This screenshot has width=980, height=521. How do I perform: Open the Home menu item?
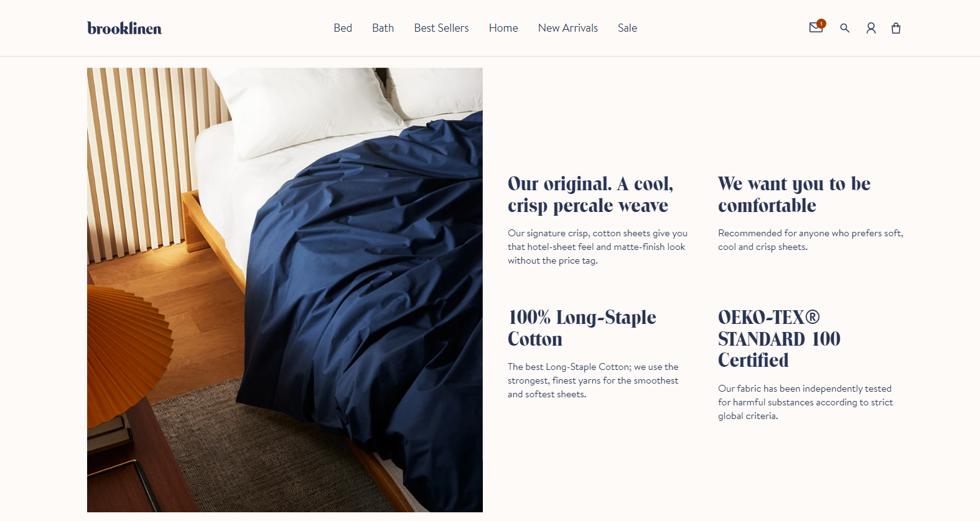(x=503, y=28)
